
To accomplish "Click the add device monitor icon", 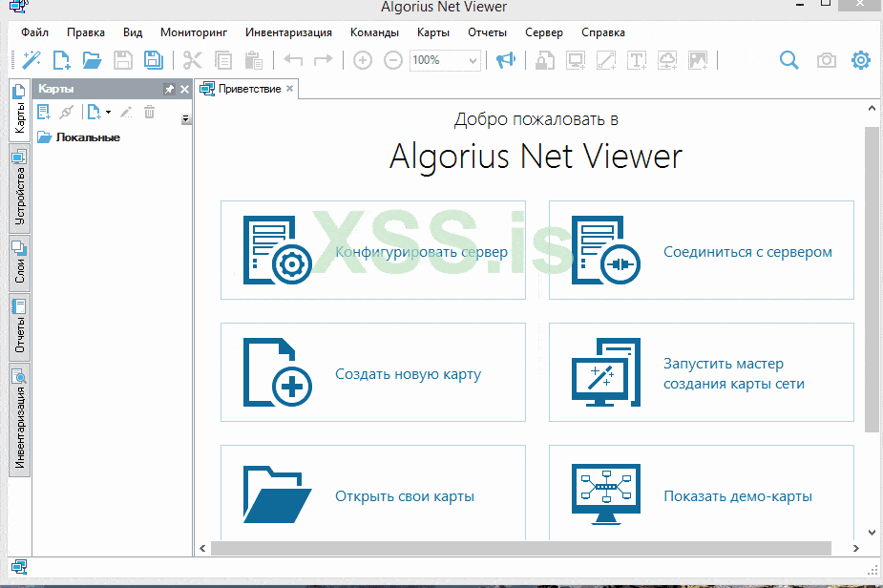I will [x=576, y=60].
